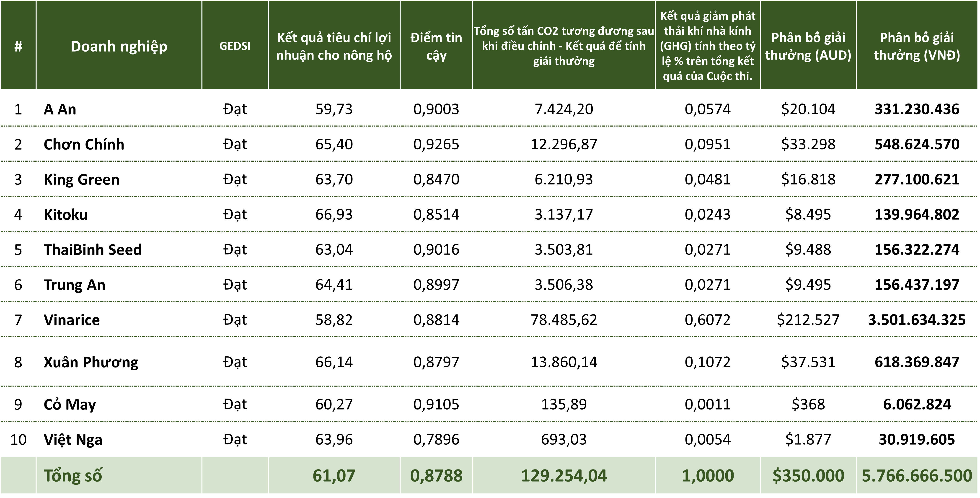Select the 'Tổng số' total row label
Screen dimensions: 980x498
click(x=73, y=476)
